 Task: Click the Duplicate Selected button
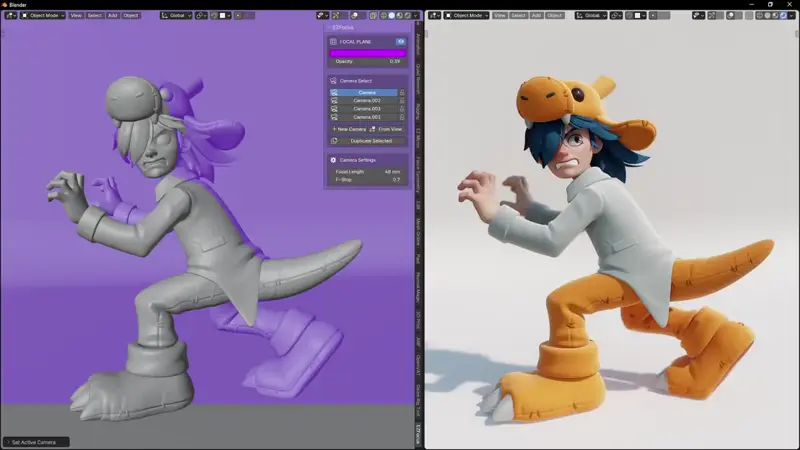pyautogui.click(x=367, y=141)
